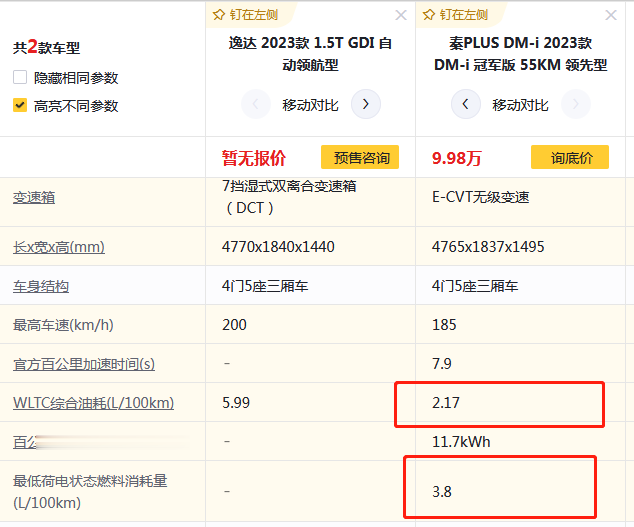Open the 官方百公里加速时间(s) link
Viewport: 634px width, 527px height.
[84, 364]
